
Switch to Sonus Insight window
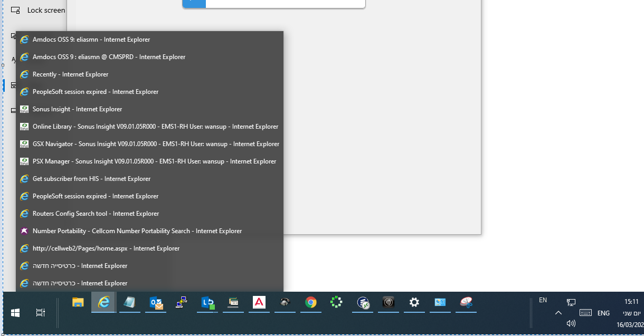(x=77, y=109)
